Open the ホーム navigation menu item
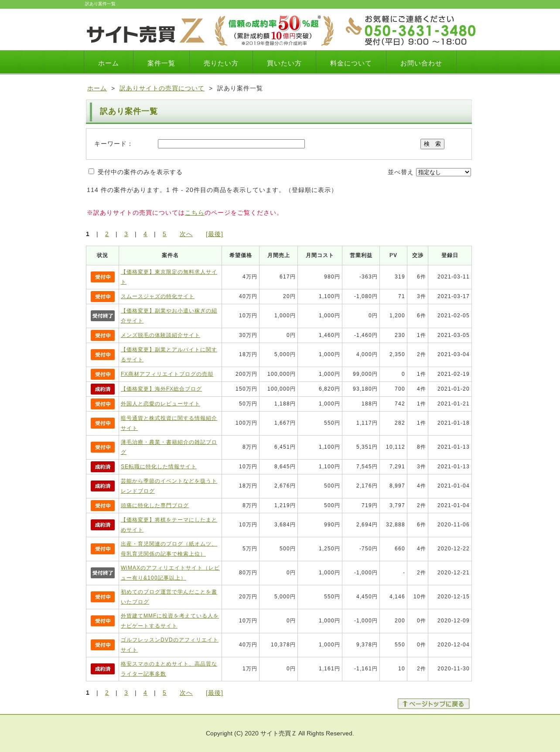 [x=109, y=63]
